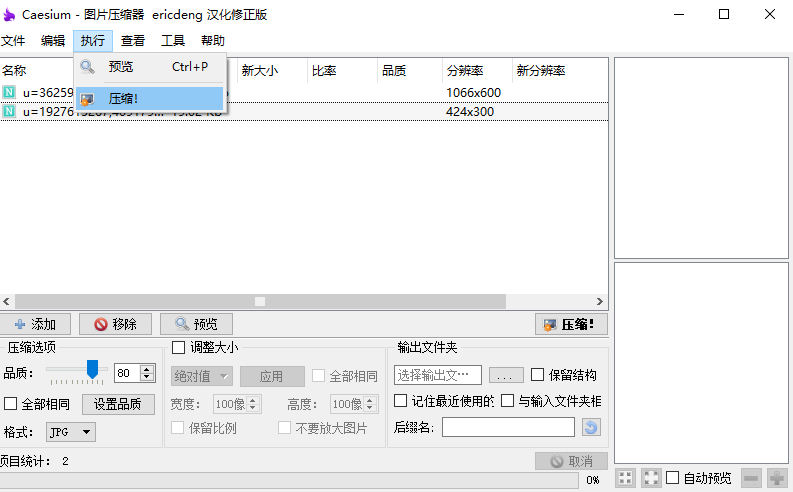Choose 预览 Ctrl+P in the menu
793x492 pixels.
150,67
